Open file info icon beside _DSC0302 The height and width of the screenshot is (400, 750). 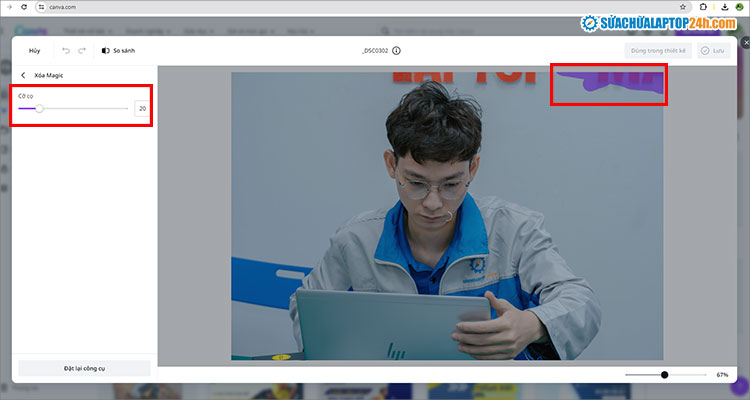coord(397,50)
